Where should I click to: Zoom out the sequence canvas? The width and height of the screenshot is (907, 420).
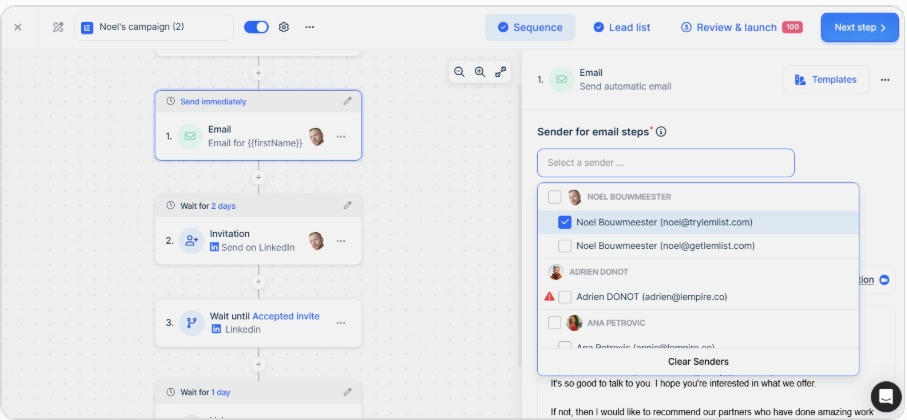tap(459, 72)
